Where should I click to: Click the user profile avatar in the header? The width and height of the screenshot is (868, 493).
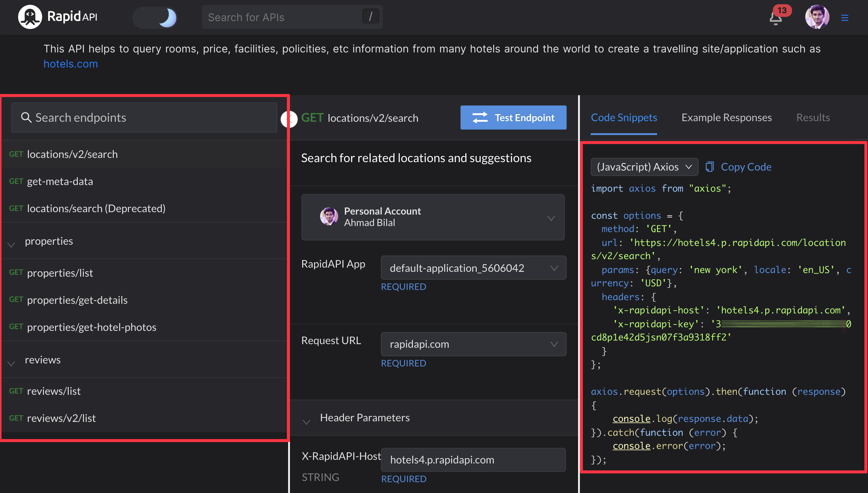[x=817, y=17]
